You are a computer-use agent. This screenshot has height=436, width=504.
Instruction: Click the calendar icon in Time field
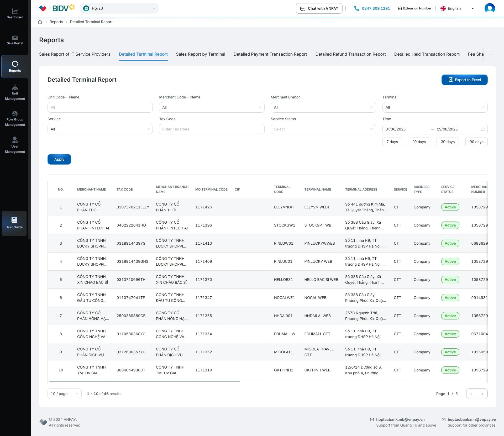tap(482, 129)
